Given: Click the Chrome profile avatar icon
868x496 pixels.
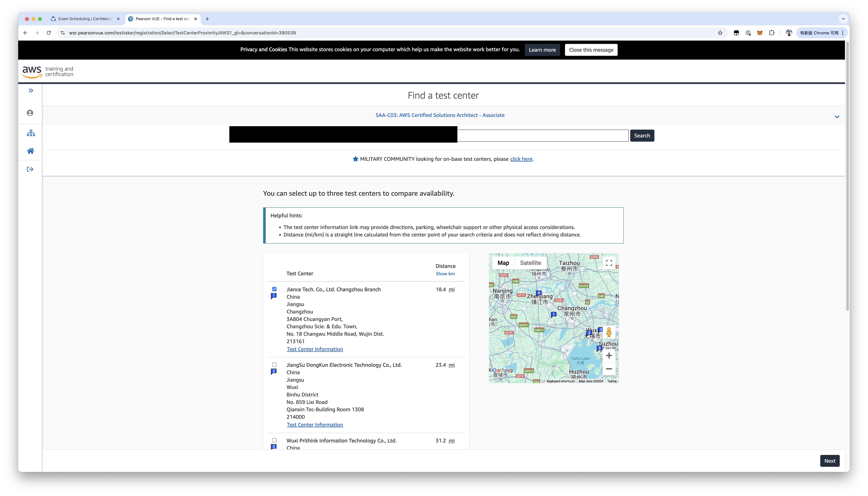Looking at the screenshot, I should 789,33.
